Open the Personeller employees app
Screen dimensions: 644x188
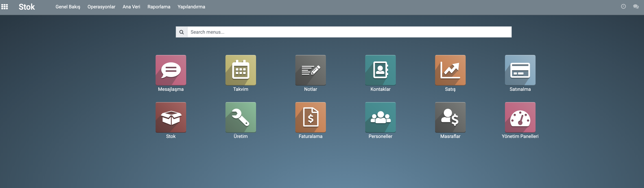point(380,117)
